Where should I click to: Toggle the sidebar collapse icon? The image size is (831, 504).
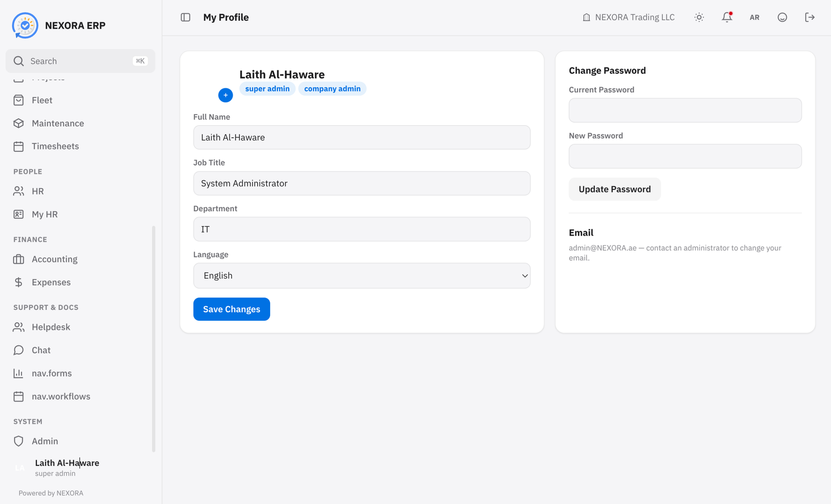(x=185, y=17)
